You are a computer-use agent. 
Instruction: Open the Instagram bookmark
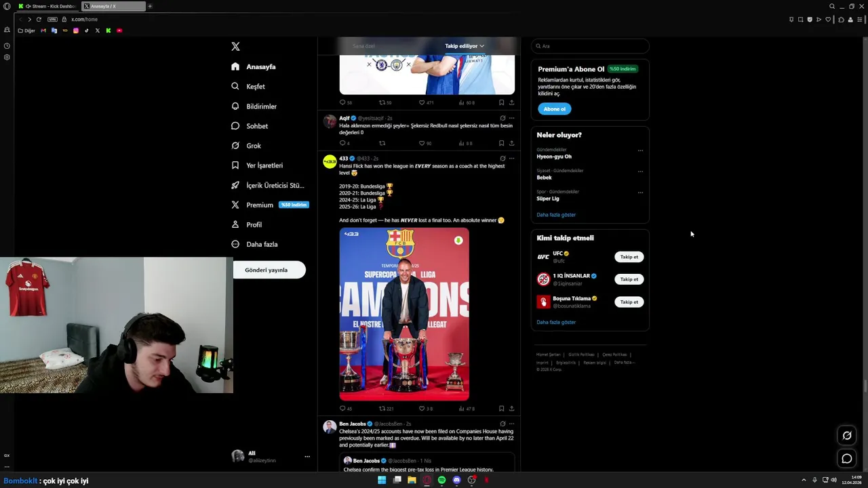[x=76, y=30]
